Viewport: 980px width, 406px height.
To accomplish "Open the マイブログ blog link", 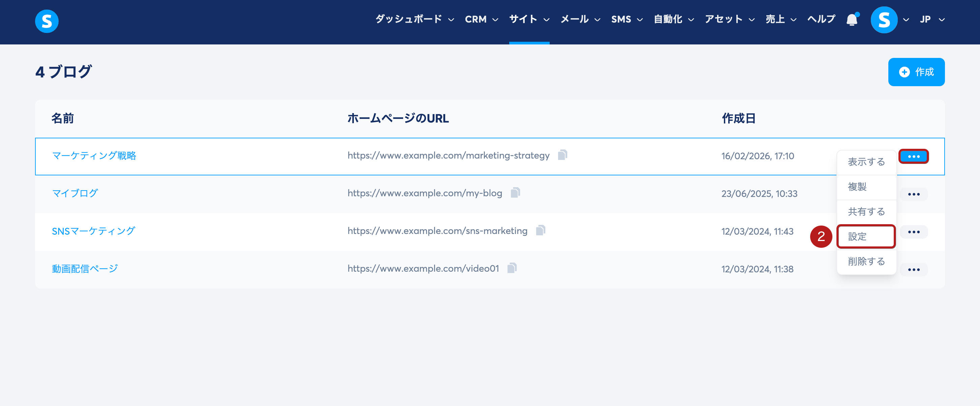I will tap(75, 193).
